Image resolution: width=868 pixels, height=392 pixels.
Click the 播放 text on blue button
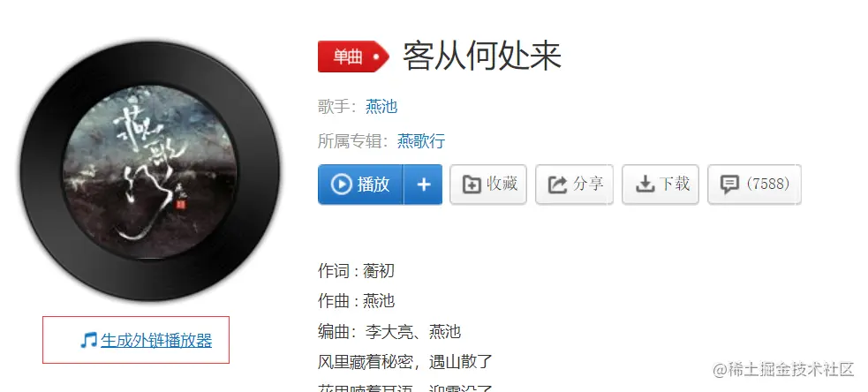coord(374,184)
